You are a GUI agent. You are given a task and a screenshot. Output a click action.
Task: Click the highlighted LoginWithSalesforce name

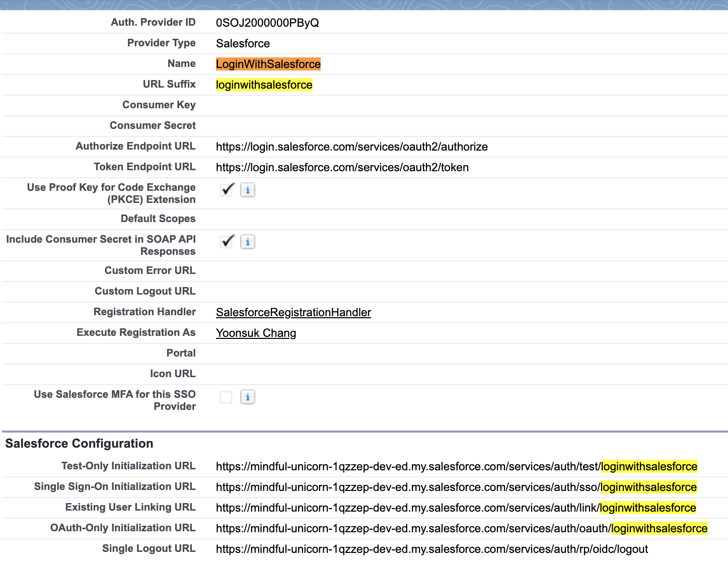pyautogui.click(x=268, y=64)
